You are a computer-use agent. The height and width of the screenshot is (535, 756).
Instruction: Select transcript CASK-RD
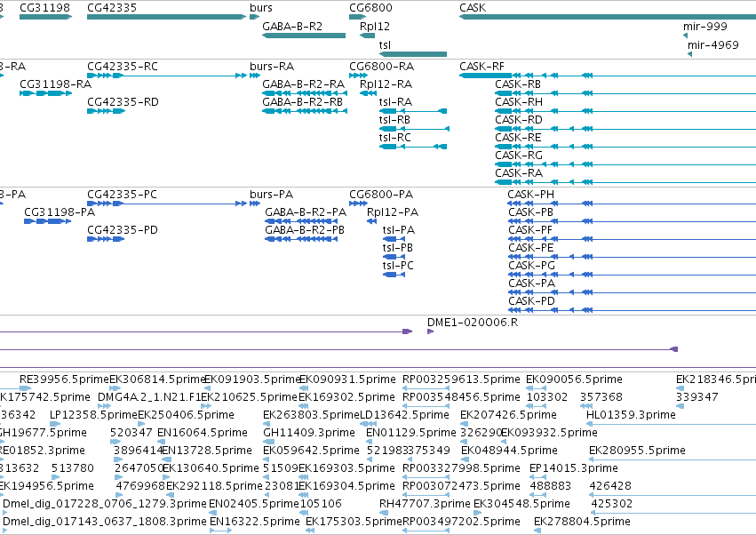pyautogui.click(x=625, y=129)
